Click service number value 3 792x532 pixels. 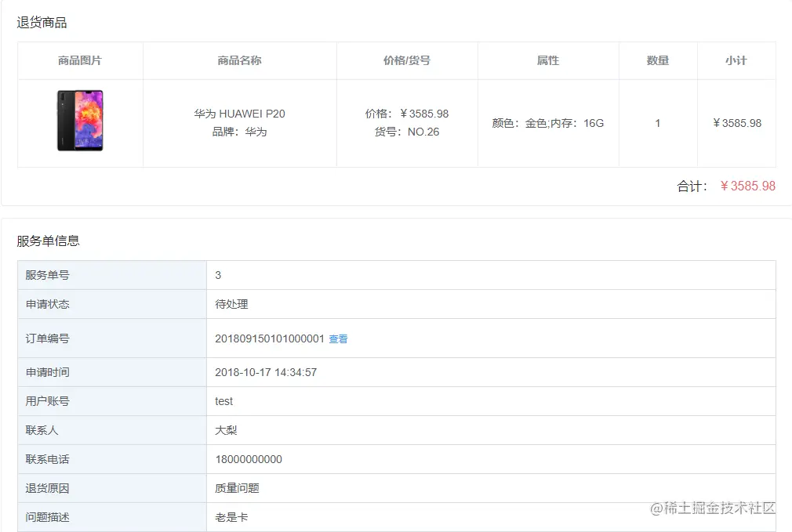[x=218, y=275]
